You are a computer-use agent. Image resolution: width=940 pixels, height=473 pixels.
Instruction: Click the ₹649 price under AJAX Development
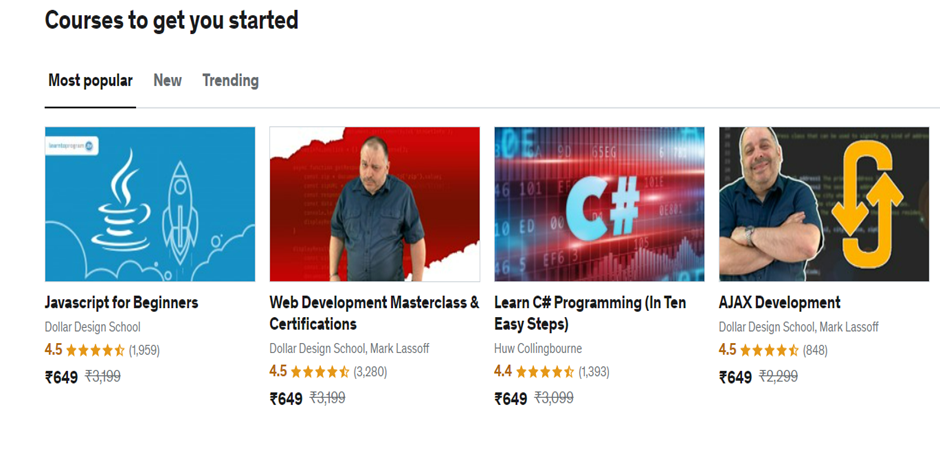735,377
